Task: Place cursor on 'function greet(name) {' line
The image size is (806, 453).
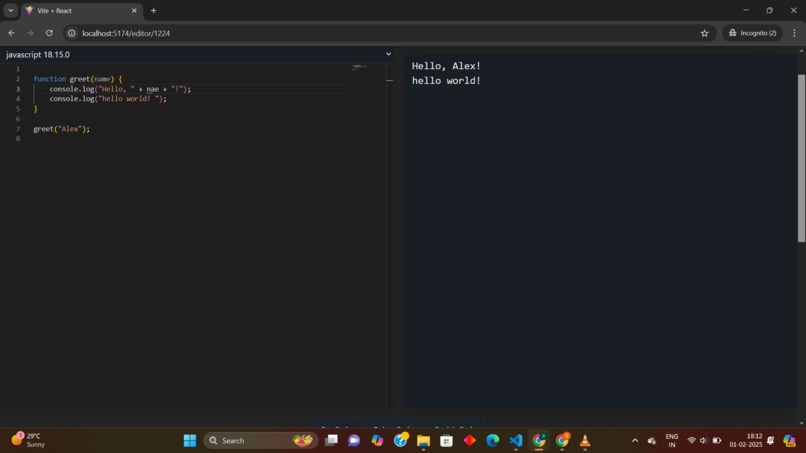Action: [x=78, y=79]
